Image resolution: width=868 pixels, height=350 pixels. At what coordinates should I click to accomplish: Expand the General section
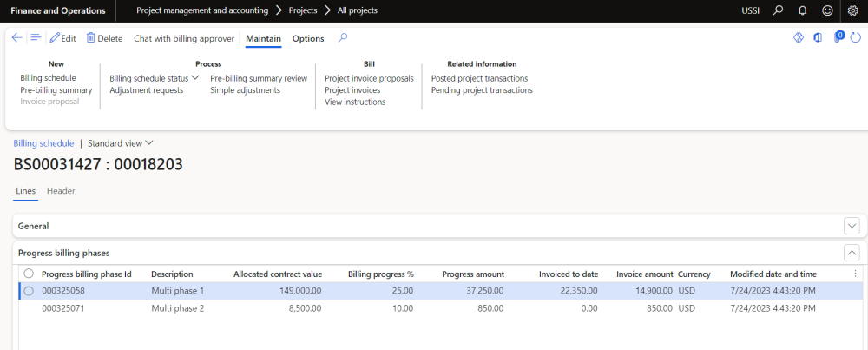tap(852, 226)
